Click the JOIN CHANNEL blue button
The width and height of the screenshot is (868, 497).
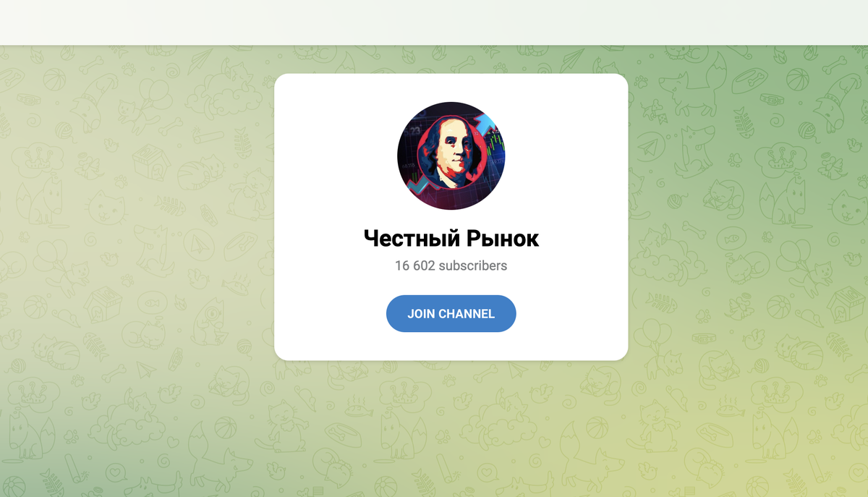tap(451, 313)
